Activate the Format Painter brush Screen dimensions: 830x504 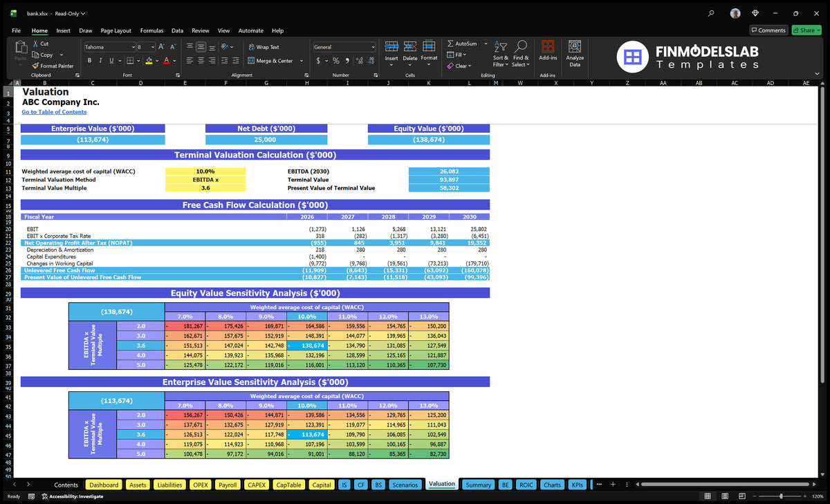(x=35, y=66)
